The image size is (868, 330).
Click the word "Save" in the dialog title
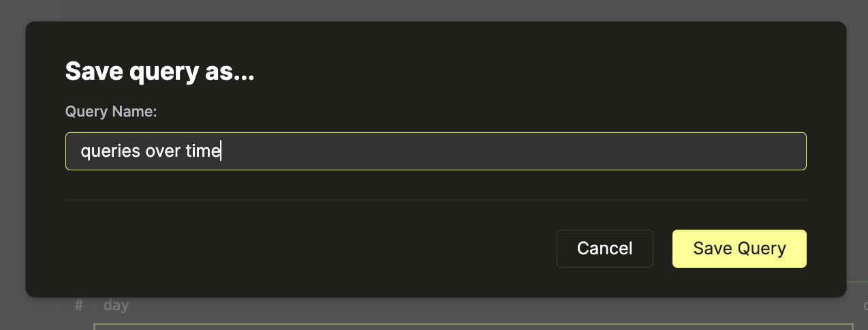point(91,72)
